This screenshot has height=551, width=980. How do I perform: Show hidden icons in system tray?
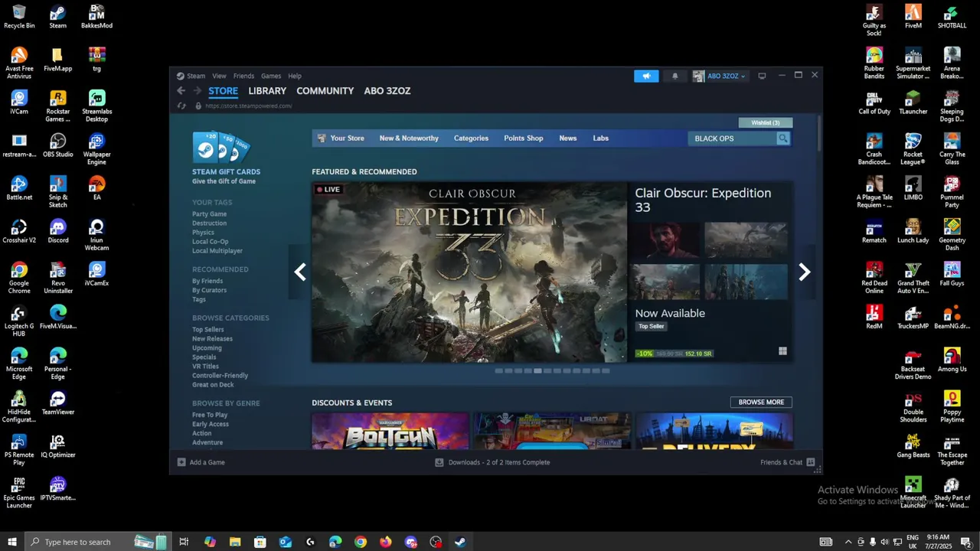click(x=848, y=542)
